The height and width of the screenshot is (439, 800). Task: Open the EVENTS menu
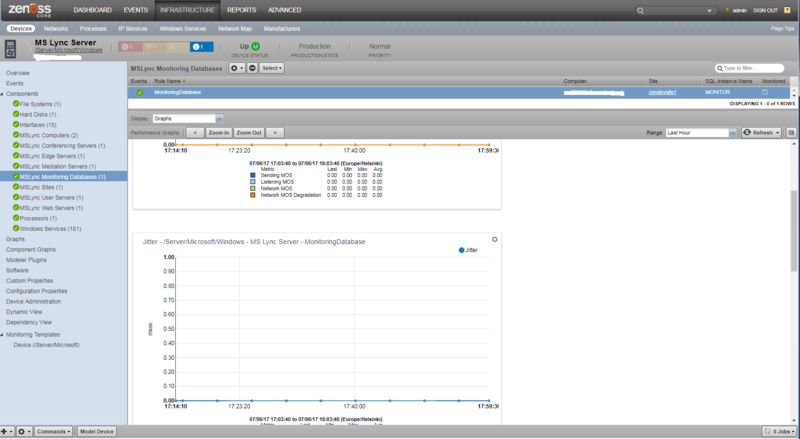tap(136, 10)
